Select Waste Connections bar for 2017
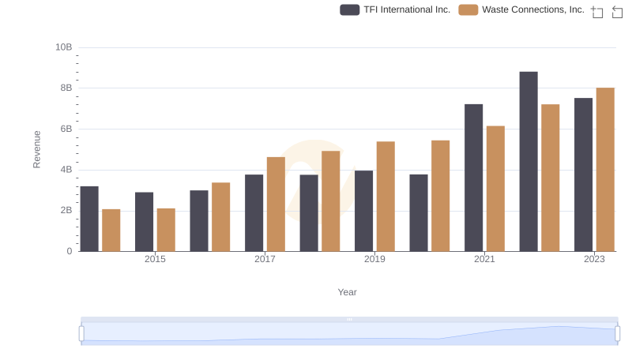The image size is (632, 364). pyautogui.click(x=276, y=205)
